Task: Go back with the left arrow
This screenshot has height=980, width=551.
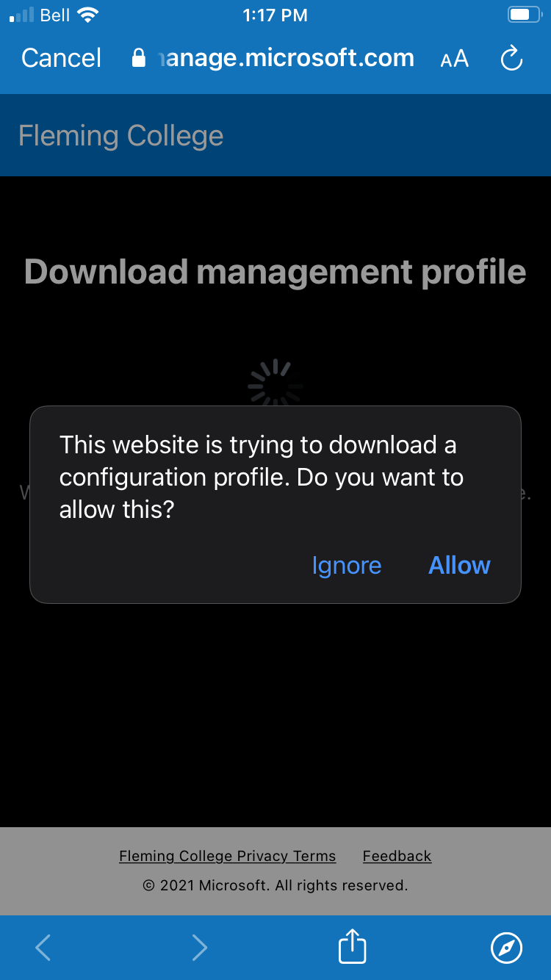Action: pos(43,948)
